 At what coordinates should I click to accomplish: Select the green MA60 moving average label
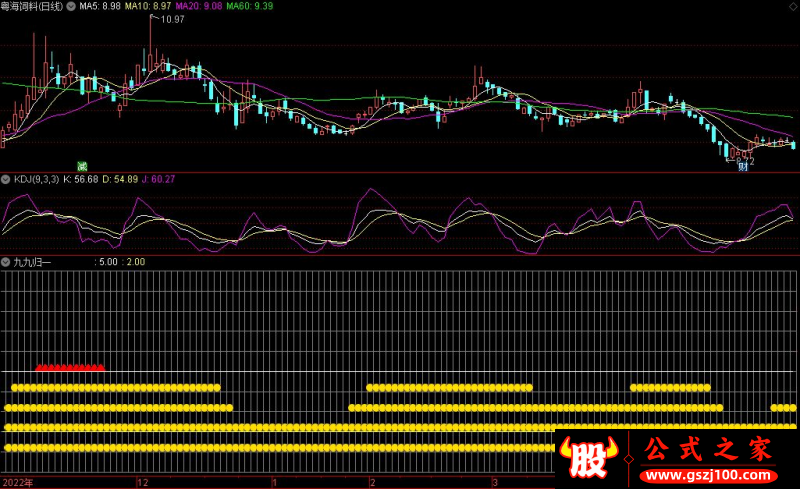pyautogui.click(x=249, y=6)
